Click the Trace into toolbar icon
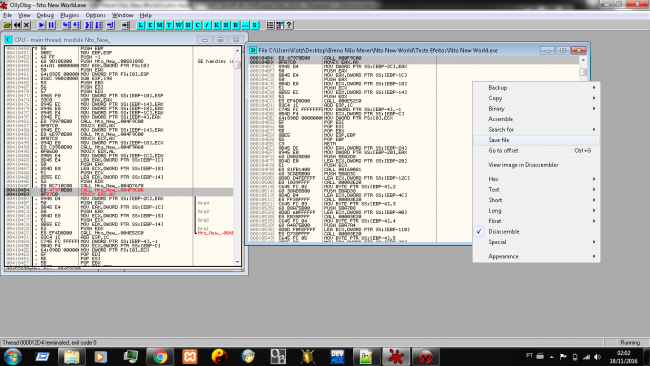650x366 pixels. [x=88, y=25]
